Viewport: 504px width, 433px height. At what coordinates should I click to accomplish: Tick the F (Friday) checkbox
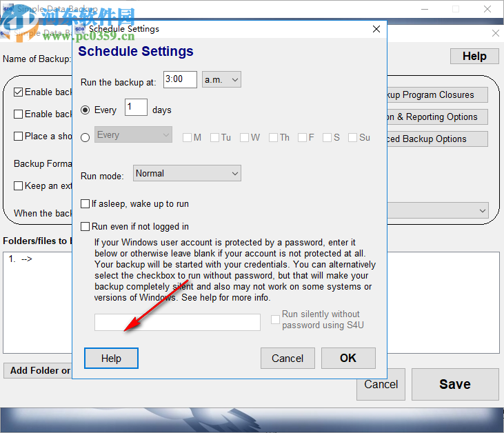(302, 138)
